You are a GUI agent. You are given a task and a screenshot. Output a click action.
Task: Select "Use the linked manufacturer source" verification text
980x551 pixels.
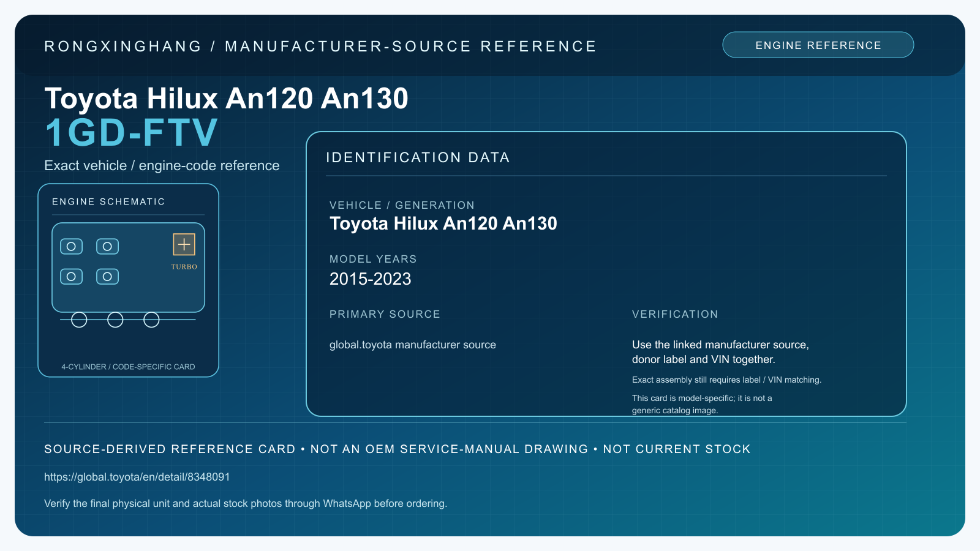[720, 352]
